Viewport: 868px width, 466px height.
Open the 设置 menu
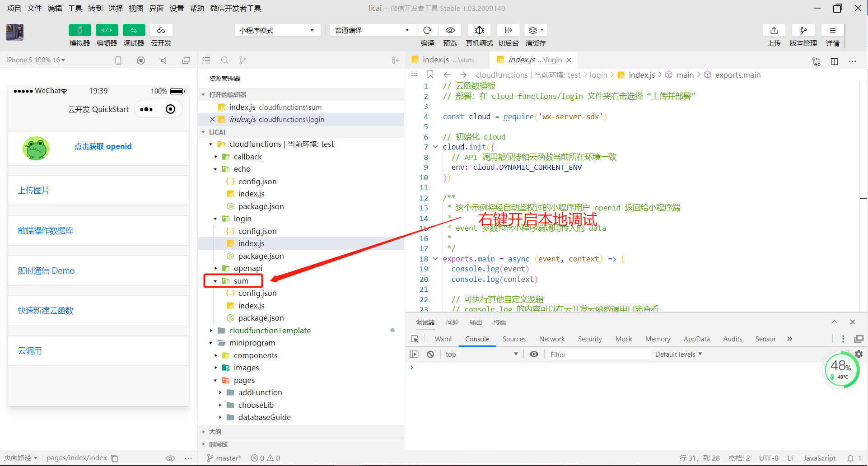[x=177, y=8]
